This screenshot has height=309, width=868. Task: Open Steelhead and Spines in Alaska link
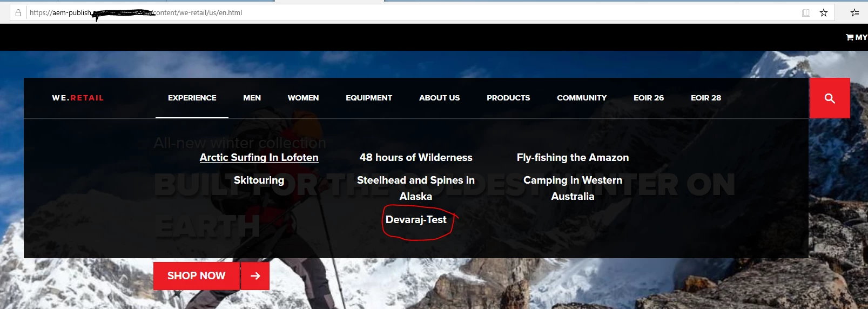point(416,188)
